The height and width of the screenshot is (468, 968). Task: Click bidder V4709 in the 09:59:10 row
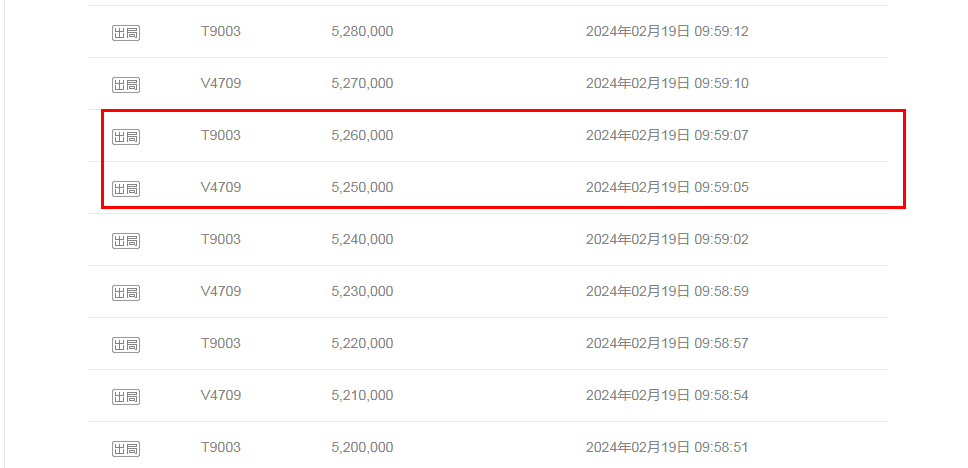pos(220,83)
